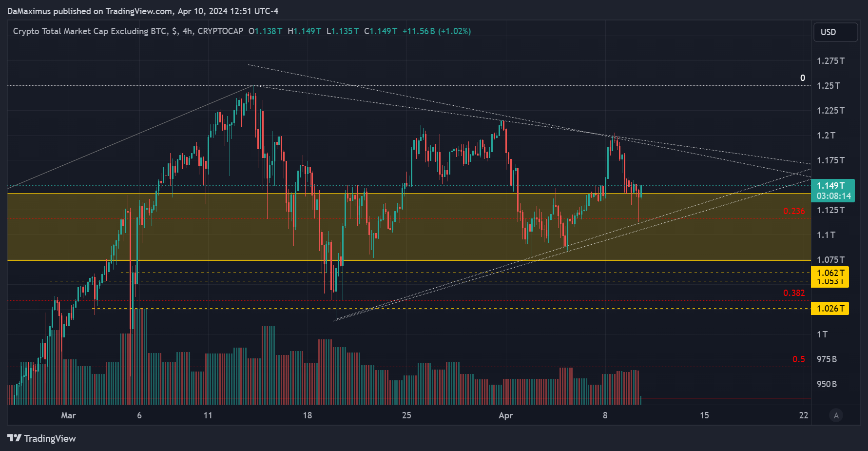This screenshot has width=868, height=451.
Task: Click the current price label 1.149T
Action: point(831,185)
